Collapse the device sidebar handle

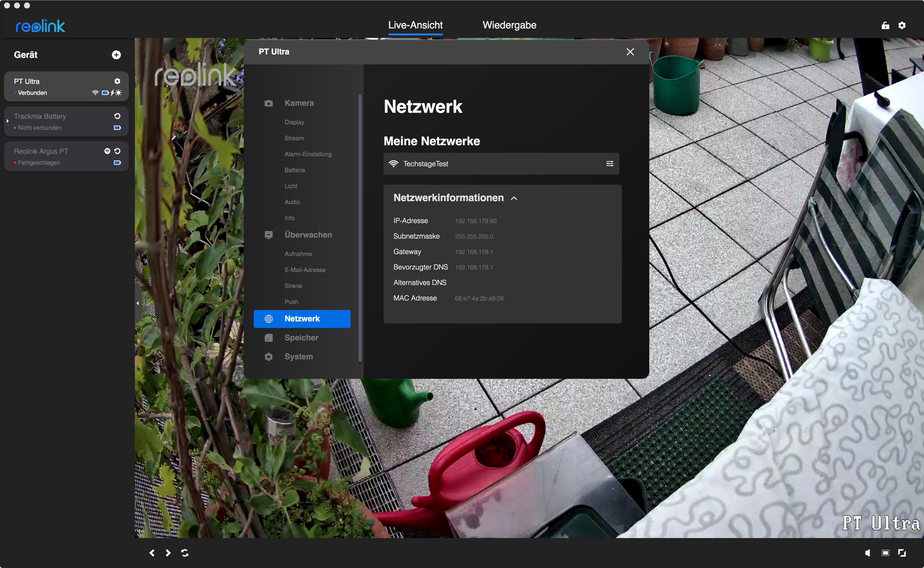pos(138,303)
